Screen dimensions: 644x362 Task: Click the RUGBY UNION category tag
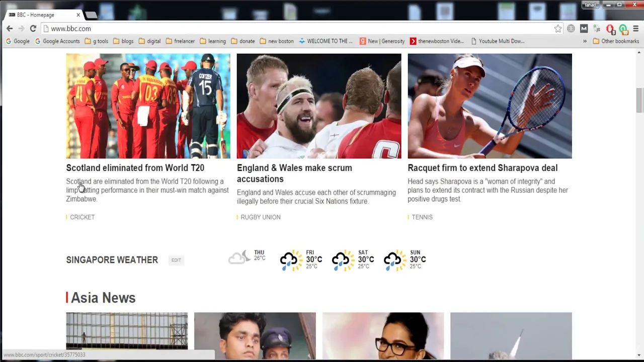tap(260, 217)
